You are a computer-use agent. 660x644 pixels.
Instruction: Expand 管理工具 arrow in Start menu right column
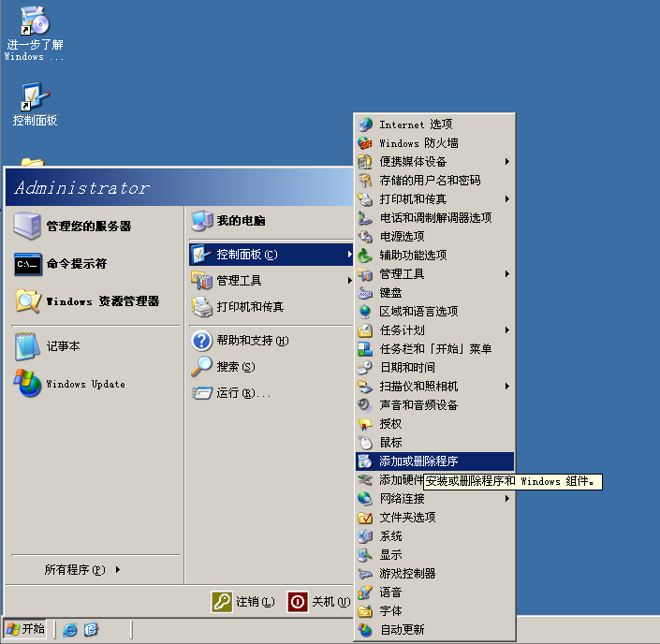(x=349, y=280)
